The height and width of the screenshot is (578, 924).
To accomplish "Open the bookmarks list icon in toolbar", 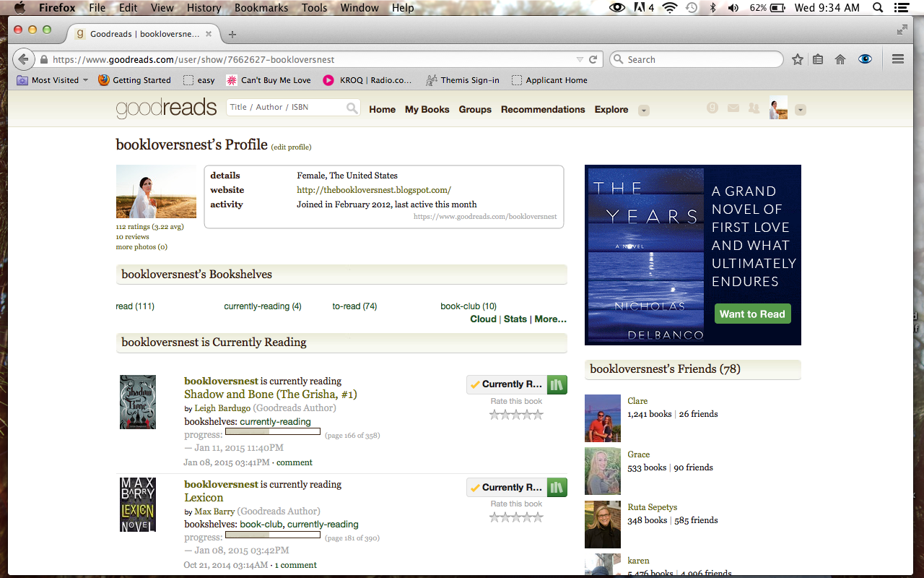I will [818, 59].
